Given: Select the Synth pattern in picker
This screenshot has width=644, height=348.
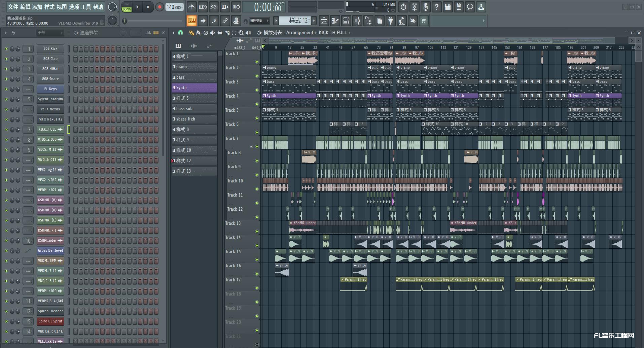Looking at the screenshot, I should point(194,88).
